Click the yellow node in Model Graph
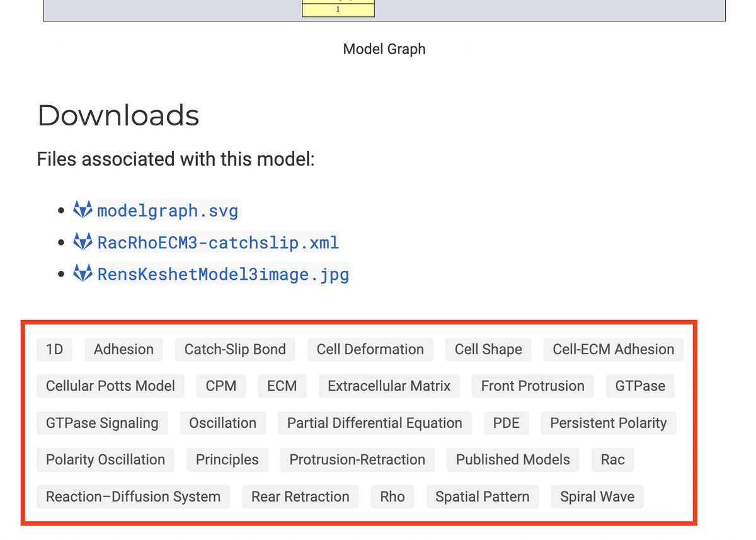Screen dimensions: 756x540 tap(338, 9)
